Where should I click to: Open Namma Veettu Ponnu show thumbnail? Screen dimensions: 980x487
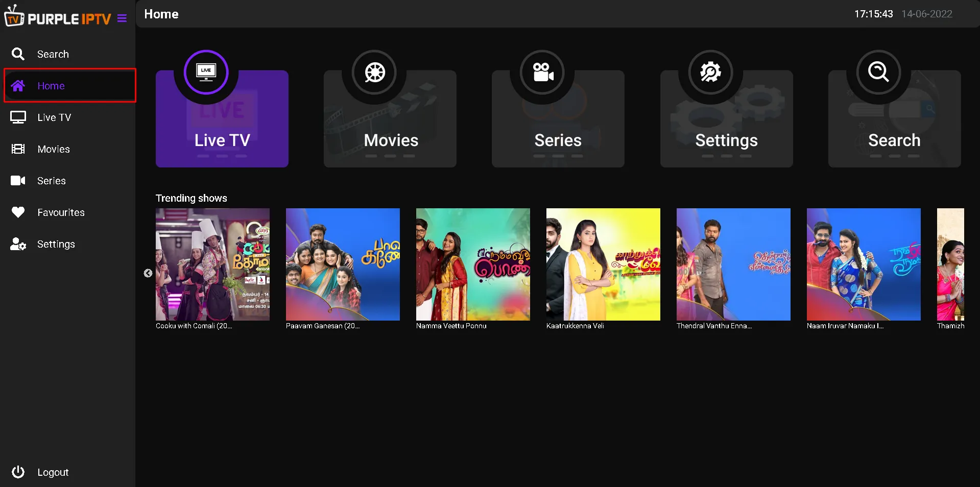click(473, 264)
